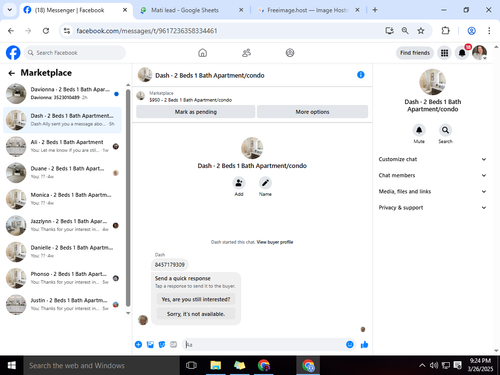
Task: Click the Mark as pending button
Action: click(x=196, y=112)
